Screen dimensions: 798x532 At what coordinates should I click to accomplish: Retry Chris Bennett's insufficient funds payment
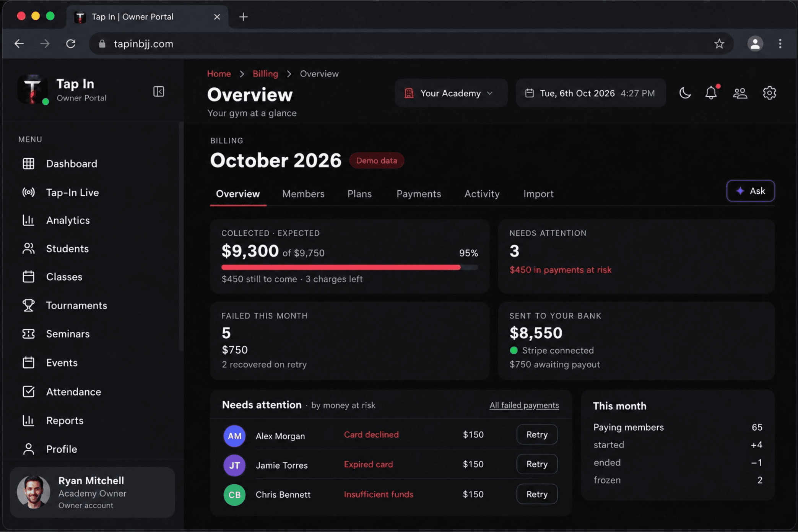[537, 494]
